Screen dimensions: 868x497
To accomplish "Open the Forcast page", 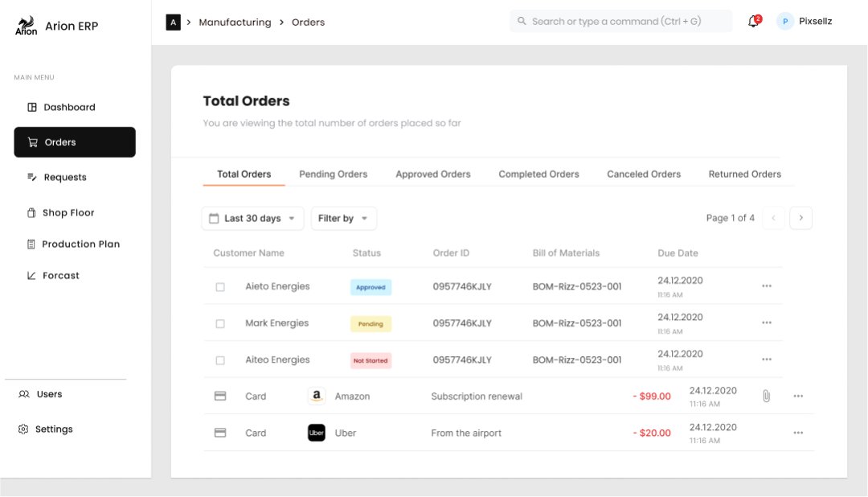I will pos(53,275).
